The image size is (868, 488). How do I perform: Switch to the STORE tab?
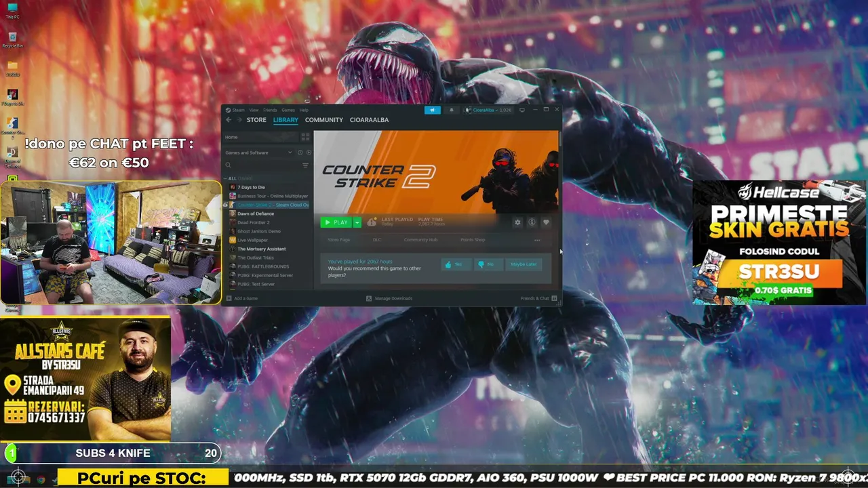[x=256, y=120]
